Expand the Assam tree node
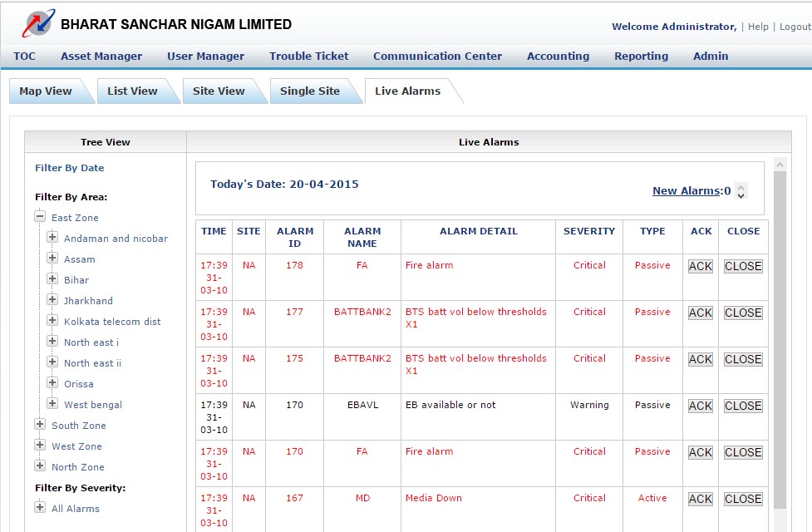The width and height of the screenshot is (812, 532). [x=52, y=259]
